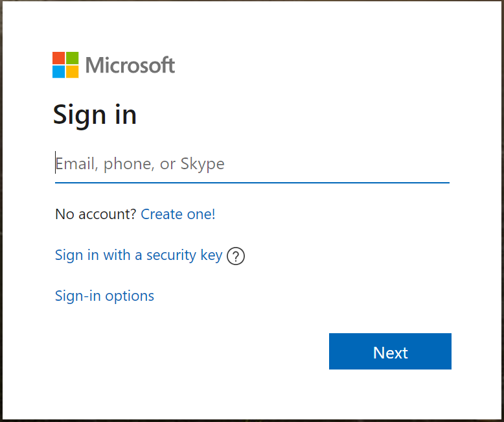This screenshot has height=422, width=504.
Task: Click the Microsoft four-square logo
Action: [x=65, y=65]
